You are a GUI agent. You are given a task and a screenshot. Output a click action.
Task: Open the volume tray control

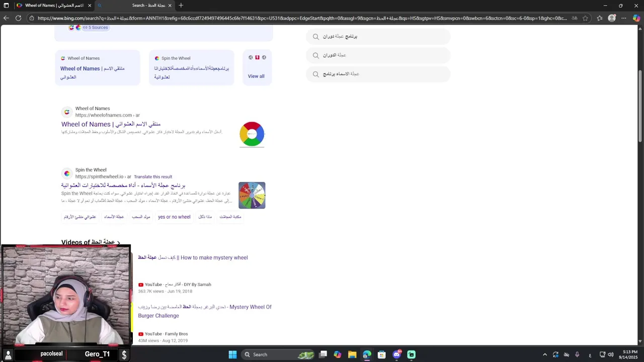[610, 354]
